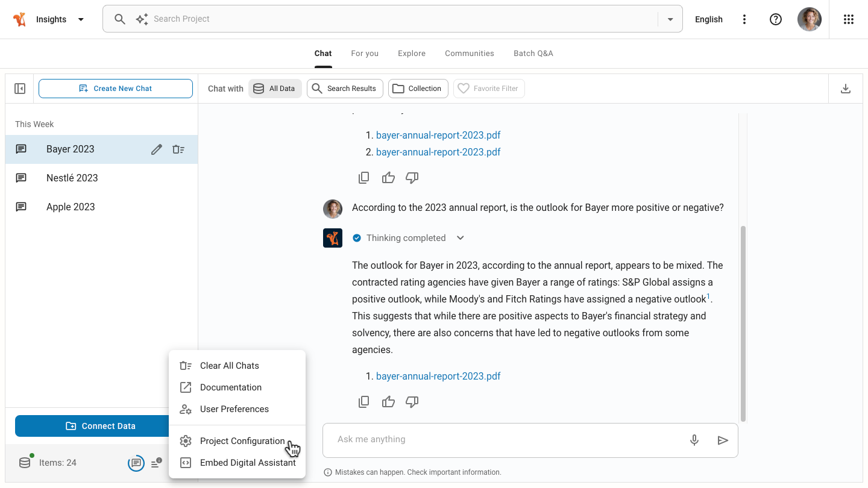The width and height of the screenshot is (868, 488).
Task: Open the Bayer 2023 chat
Action: click(x=101, y=149)
